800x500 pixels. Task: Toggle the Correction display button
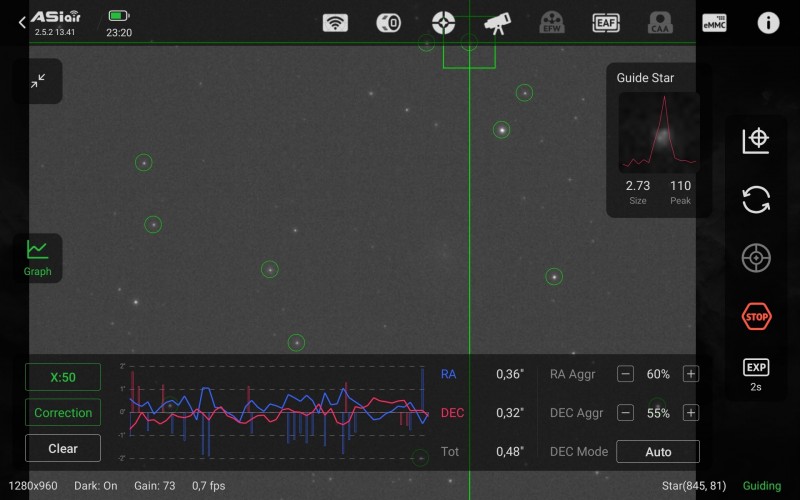coord(63,412)
